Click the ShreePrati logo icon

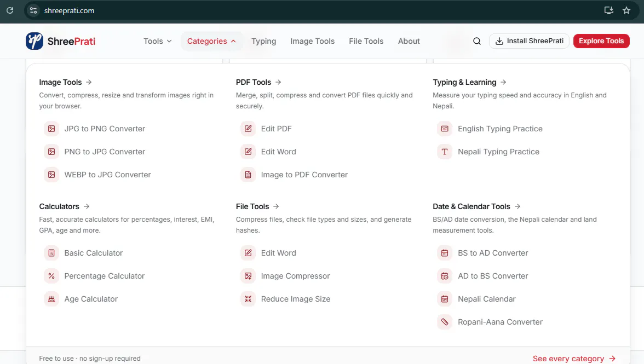[34, 41]
